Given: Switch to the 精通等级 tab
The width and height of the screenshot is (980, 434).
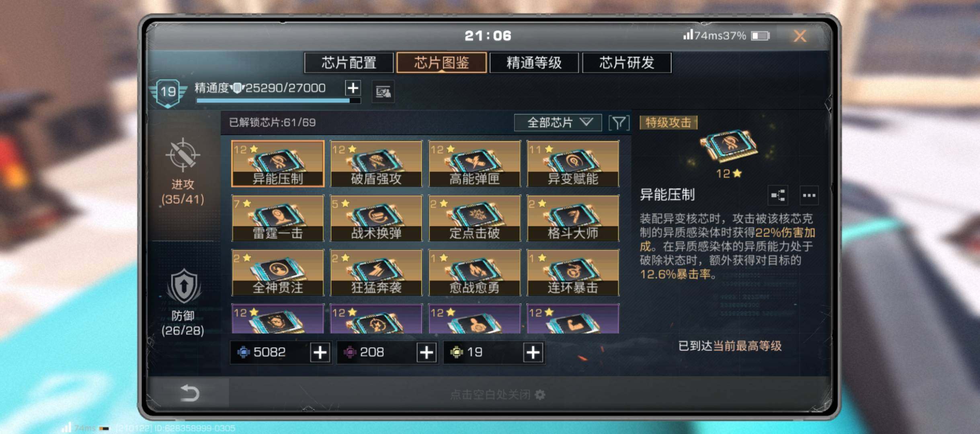Looking at the screenshot, I should tap(534, 63).
